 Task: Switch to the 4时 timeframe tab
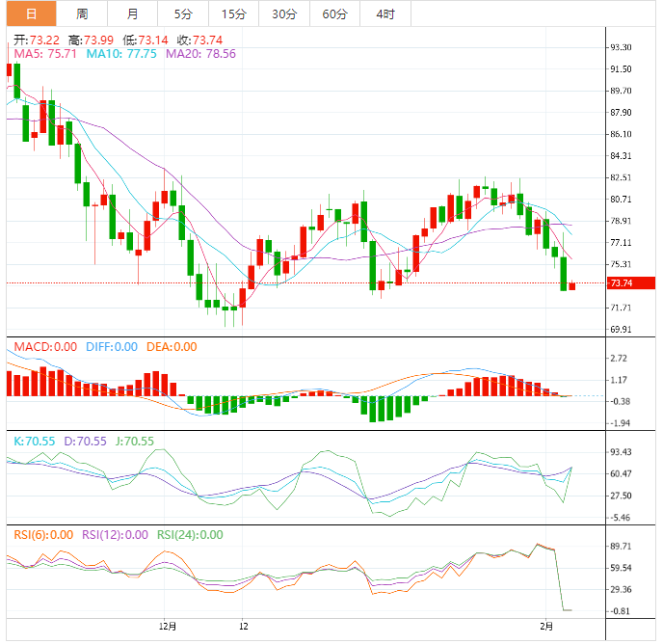pyautogui.click(x=385, y=13)
